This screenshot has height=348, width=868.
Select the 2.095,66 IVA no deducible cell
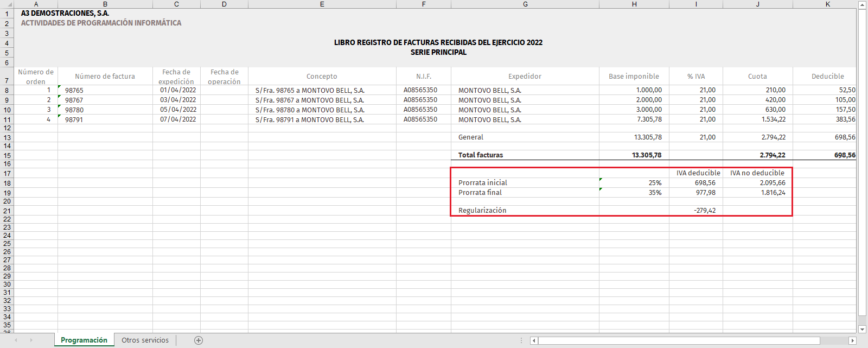[758, 183]
